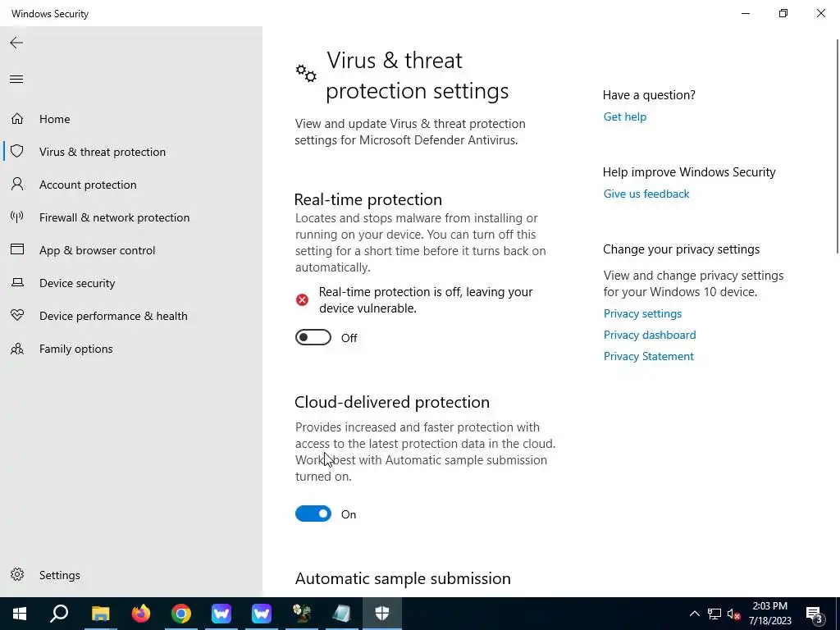Click the back arrow icon
The image size is (840, 630).
[x=16, y=43]
